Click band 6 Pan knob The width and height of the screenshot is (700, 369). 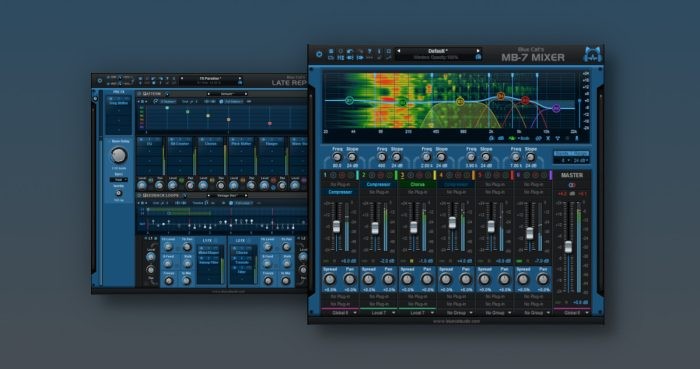[542, 280]
